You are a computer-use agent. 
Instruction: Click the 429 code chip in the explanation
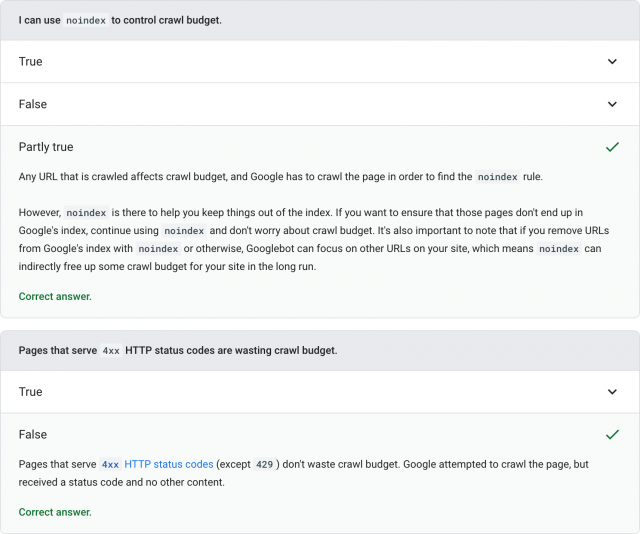[x=265, y=465]
